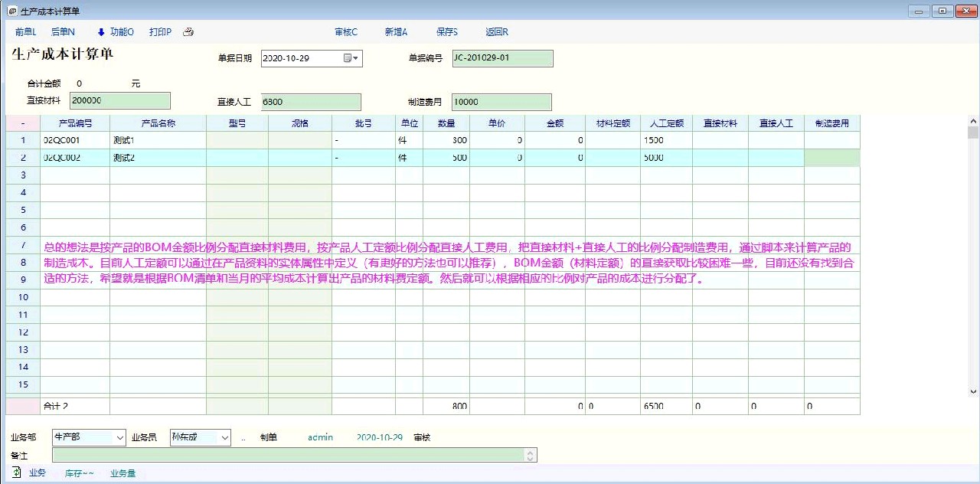Image resolution: width=980 pixels, height=484 pixels.
Task: Select the 库存~~ link at the bottom
Action: point(79,473)
